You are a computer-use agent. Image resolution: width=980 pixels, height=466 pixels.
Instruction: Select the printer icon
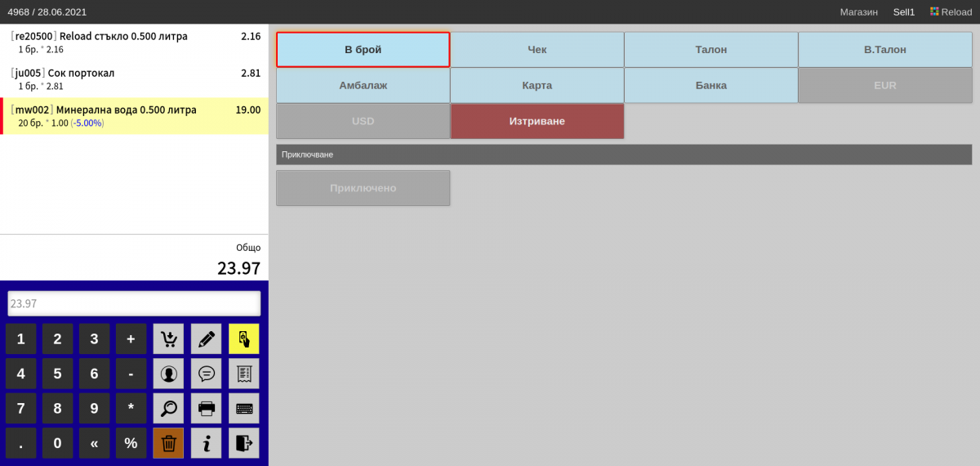206,408
